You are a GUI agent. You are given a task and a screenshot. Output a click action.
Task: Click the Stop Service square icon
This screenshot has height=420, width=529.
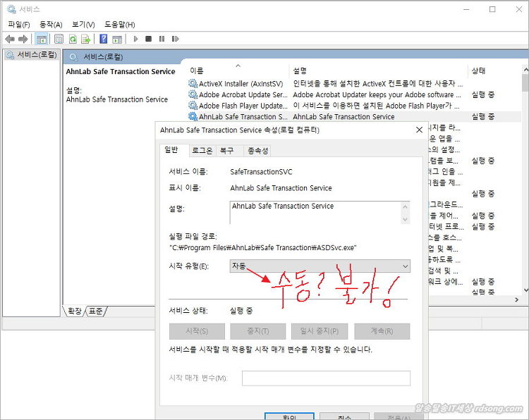click(x=148, y=39)
